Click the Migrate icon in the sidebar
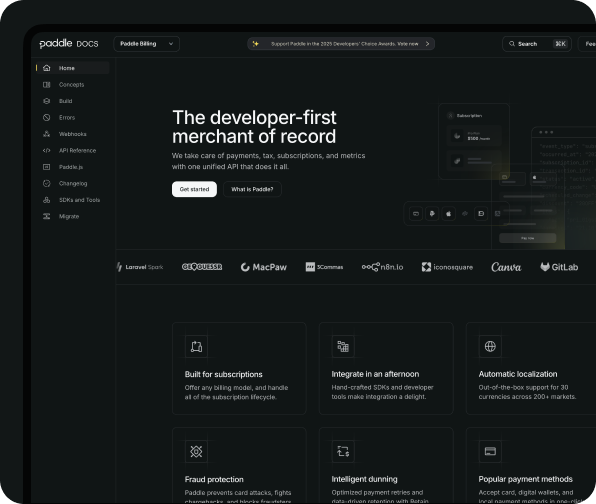The image size is (596, 504). click(x=46, y=216)
